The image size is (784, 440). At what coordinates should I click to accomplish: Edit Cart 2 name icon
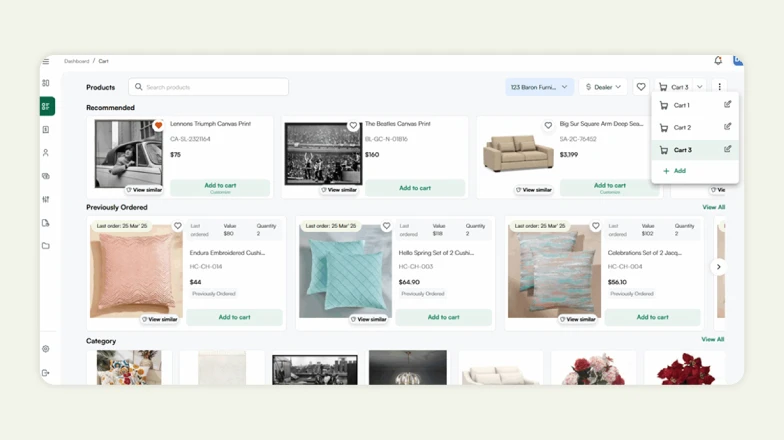pyautogui.click(x=728, y=126)
